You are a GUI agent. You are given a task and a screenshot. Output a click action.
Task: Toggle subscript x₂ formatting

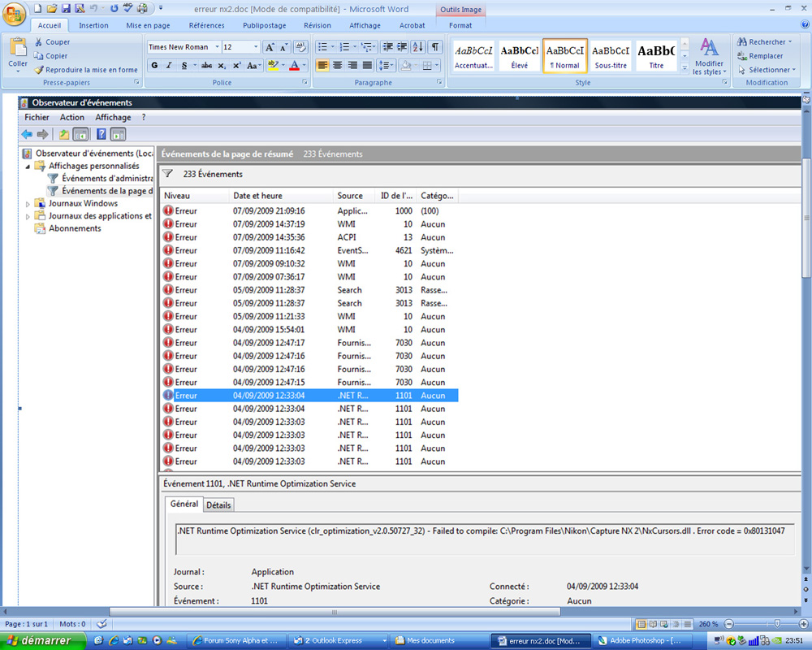(x=222, y=65)
